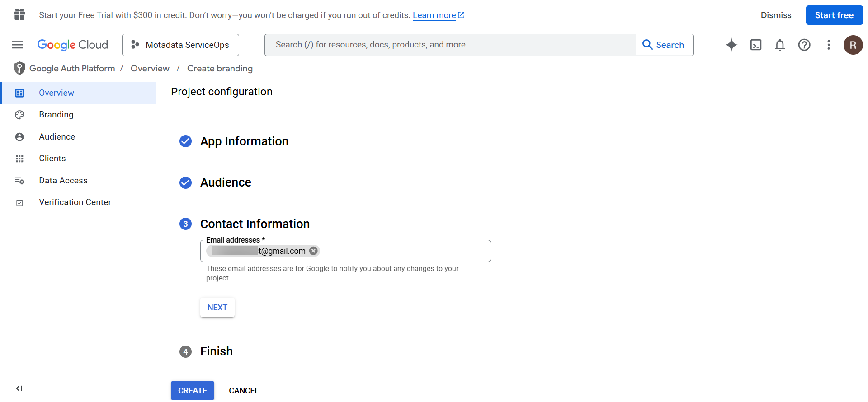Viewport: 868px width, 402px height.
Task: Open the Motadata ServiceOps project selector
Action: point(180,45)
